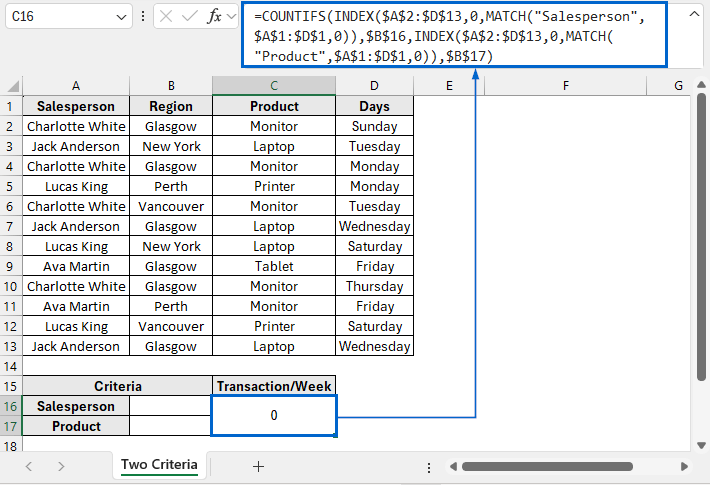Viewport: 710px width, 485px height.
Task: Open the Name Box dropdown arrow
Action: coord(121,17)
